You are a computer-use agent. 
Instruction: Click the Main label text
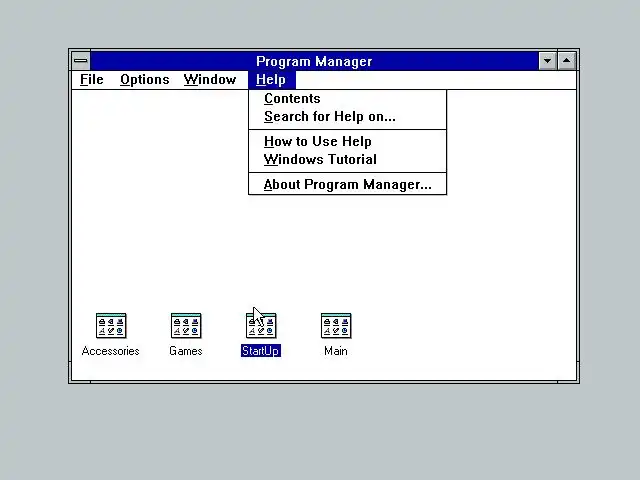[336, 351]
